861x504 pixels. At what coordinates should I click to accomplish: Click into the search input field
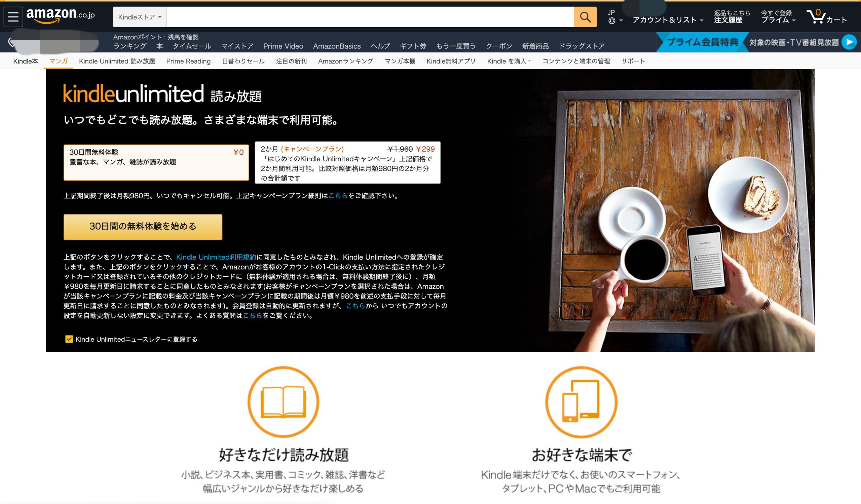[x=370, y=17]
